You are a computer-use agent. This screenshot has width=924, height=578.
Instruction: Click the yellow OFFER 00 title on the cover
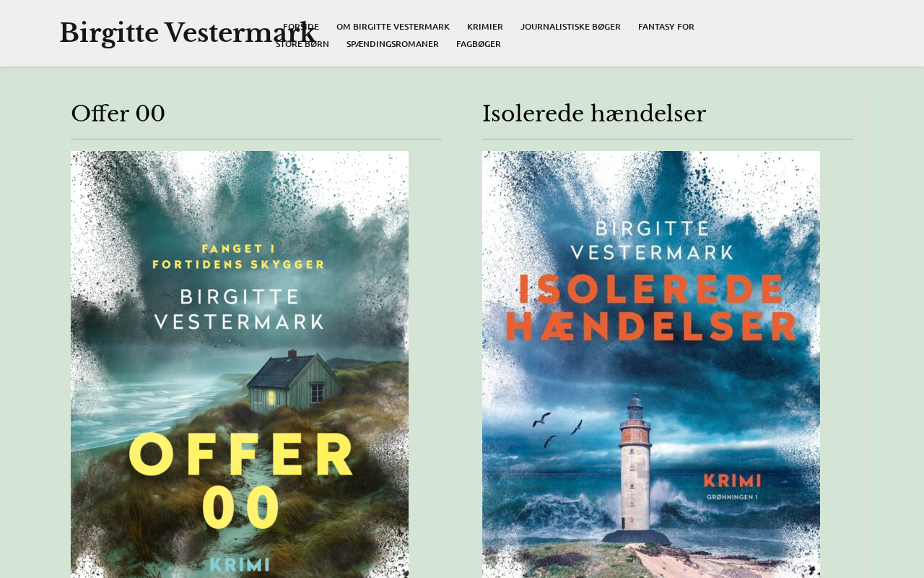tap(242, 480)
